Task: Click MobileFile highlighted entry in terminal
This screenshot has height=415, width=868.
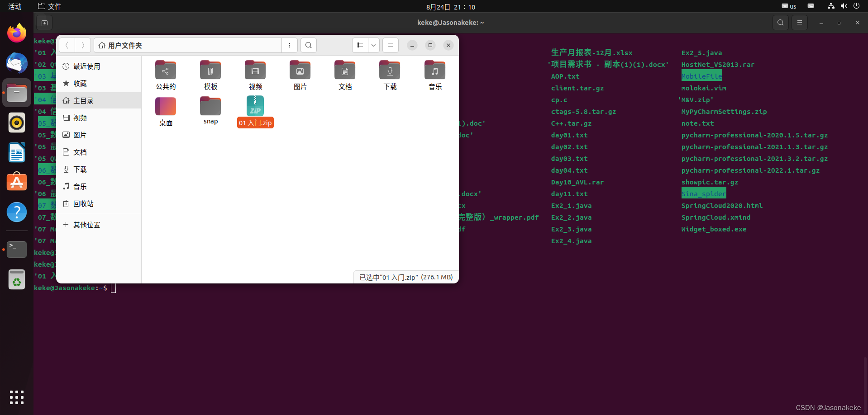Action: click(701, 76)
